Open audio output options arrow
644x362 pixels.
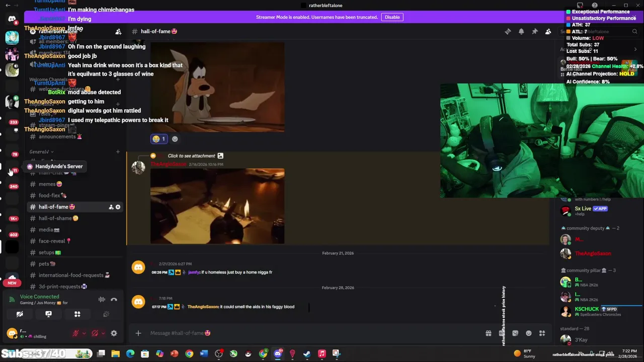[103, 333]
